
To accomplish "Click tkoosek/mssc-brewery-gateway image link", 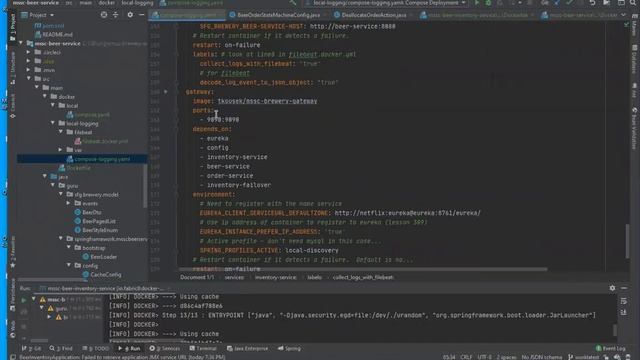I will tap(267, 101).
